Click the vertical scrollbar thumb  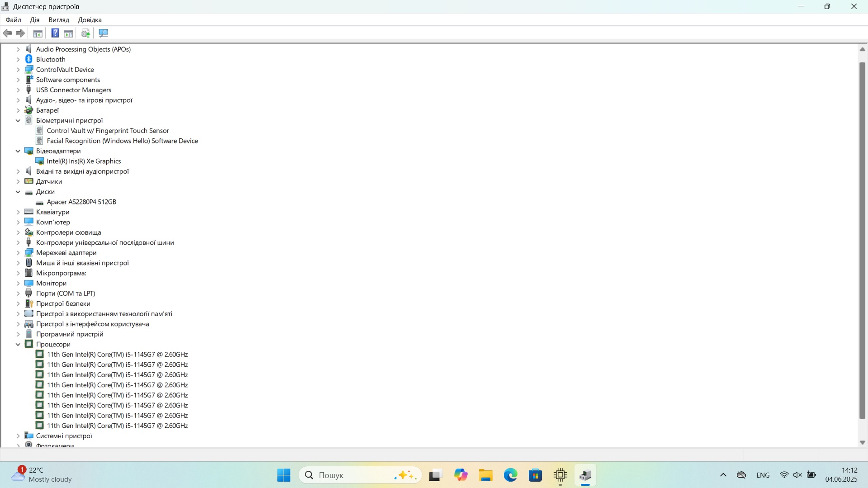[x=862, y=241]
